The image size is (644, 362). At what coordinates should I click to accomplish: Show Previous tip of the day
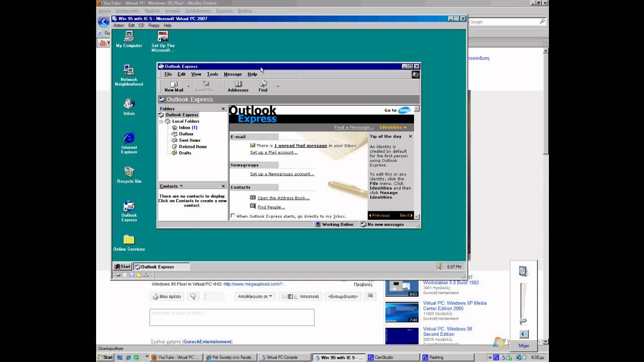(x=379, y=215)
